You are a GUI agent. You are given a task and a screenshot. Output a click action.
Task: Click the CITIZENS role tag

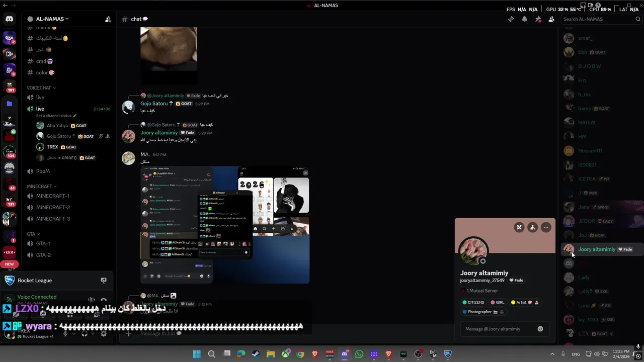click(473, 302)
